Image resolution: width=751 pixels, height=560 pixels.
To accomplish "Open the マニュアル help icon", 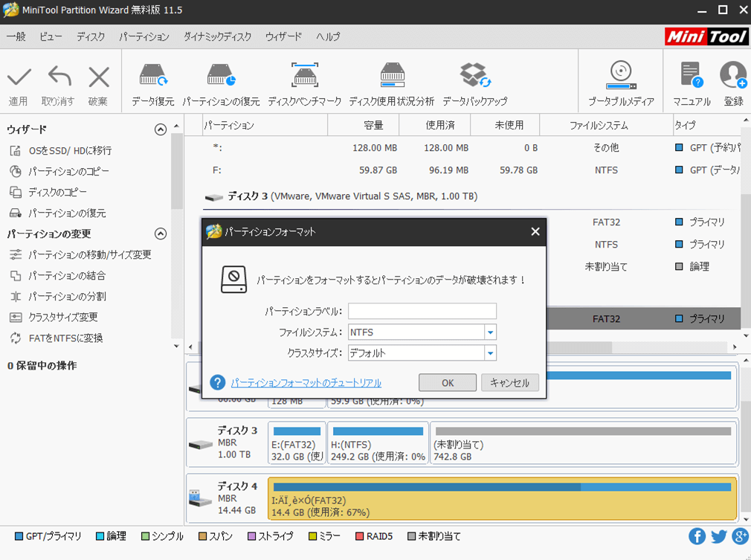I will click(691, 80).
